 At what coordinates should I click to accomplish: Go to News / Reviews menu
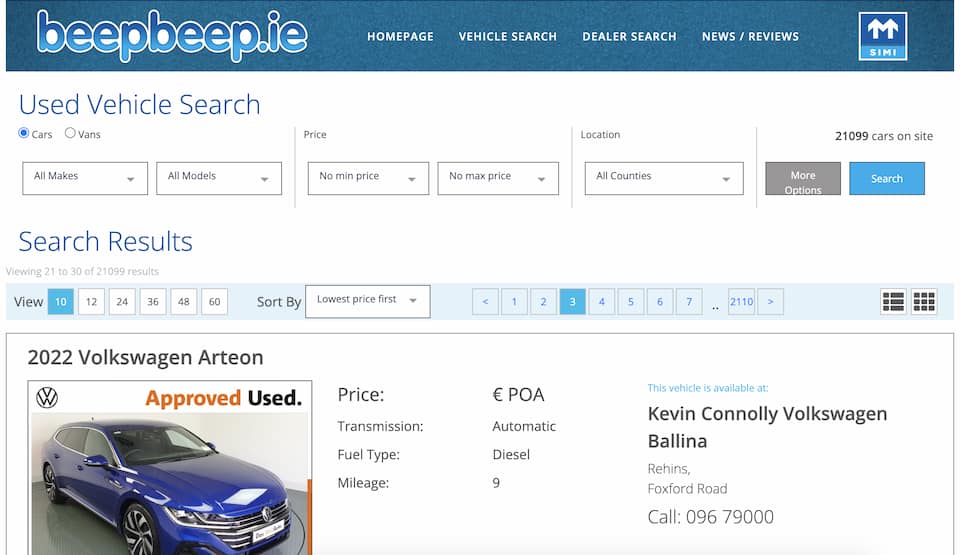(750, 36)
